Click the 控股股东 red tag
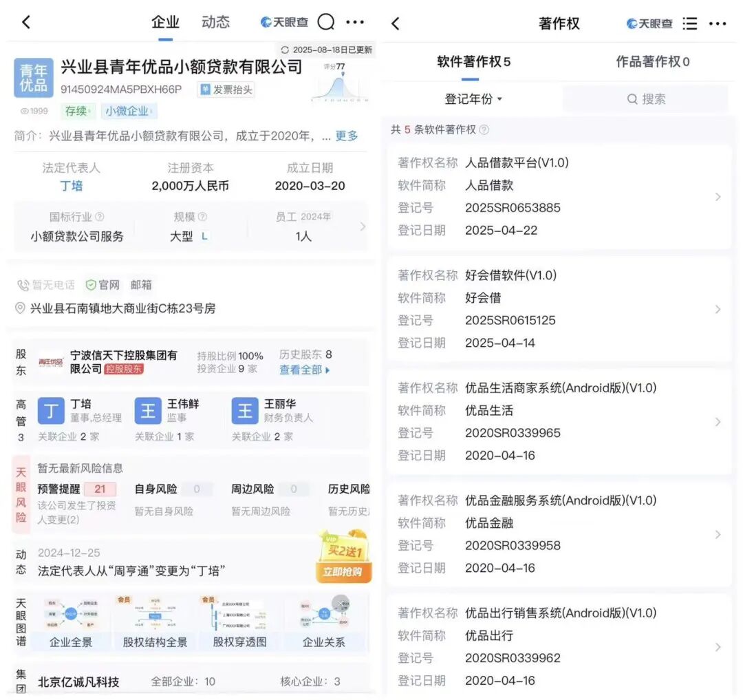Screen dimensions: 743x700 click(124, 369)
